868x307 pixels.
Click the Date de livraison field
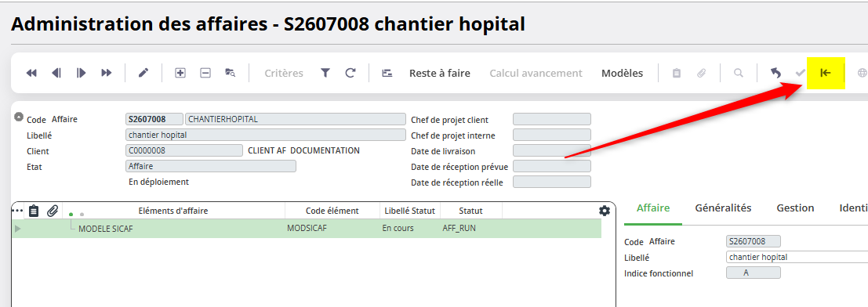pyautogui.click(x=552, y=150)
